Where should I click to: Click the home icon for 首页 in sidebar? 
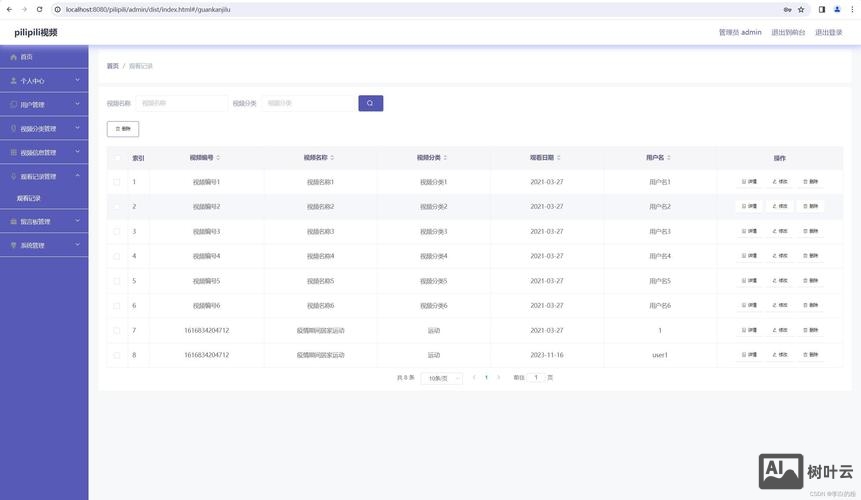13,57
